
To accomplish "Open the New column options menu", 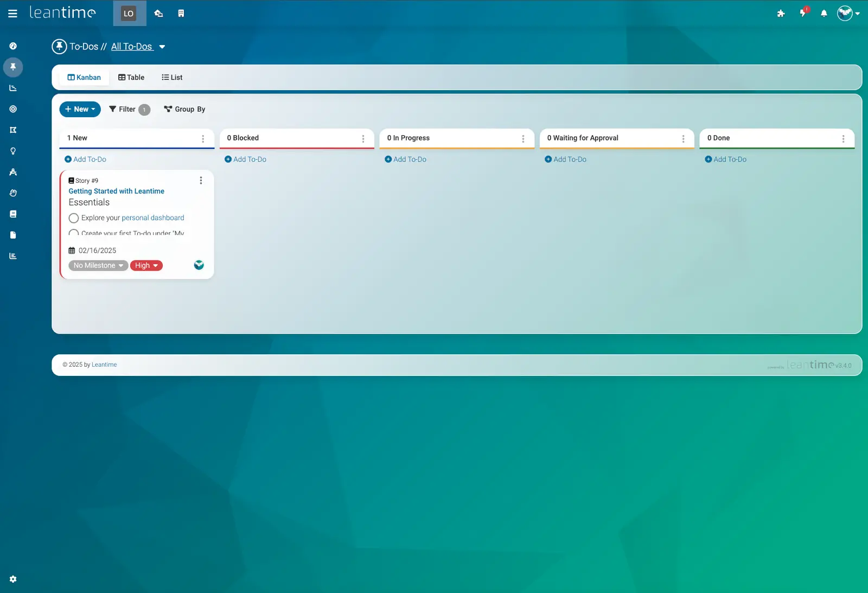I will (203, 139).
